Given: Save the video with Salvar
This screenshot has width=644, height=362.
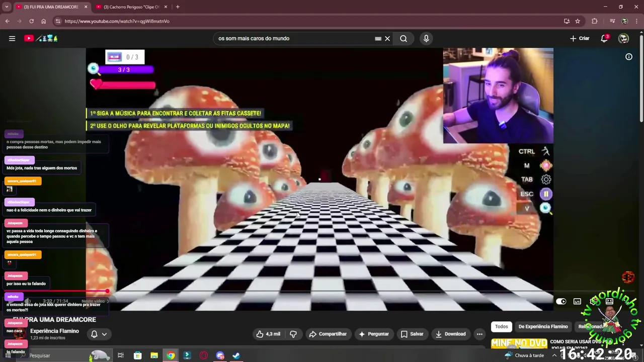Looking at the screenshot, I should pyautogui.click(x=412, y=334).
